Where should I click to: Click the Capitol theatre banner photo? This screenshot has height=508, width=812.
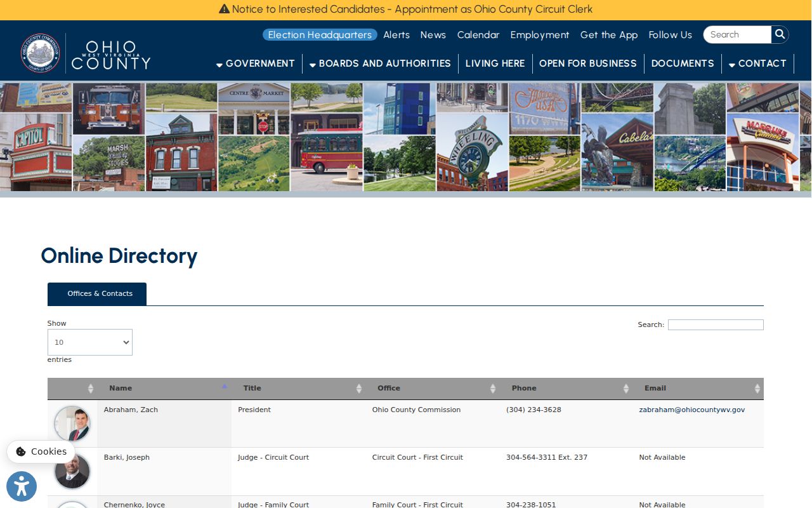click(36, 152)
